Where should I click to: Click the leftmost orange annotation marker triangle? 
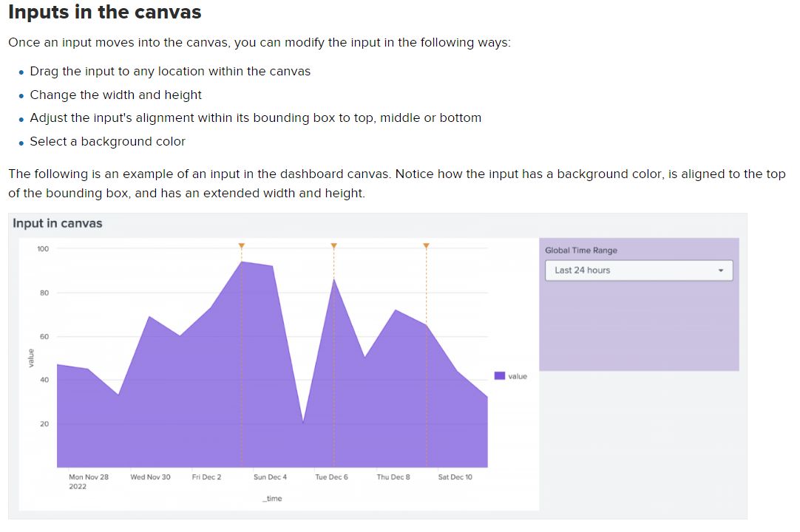241,245
